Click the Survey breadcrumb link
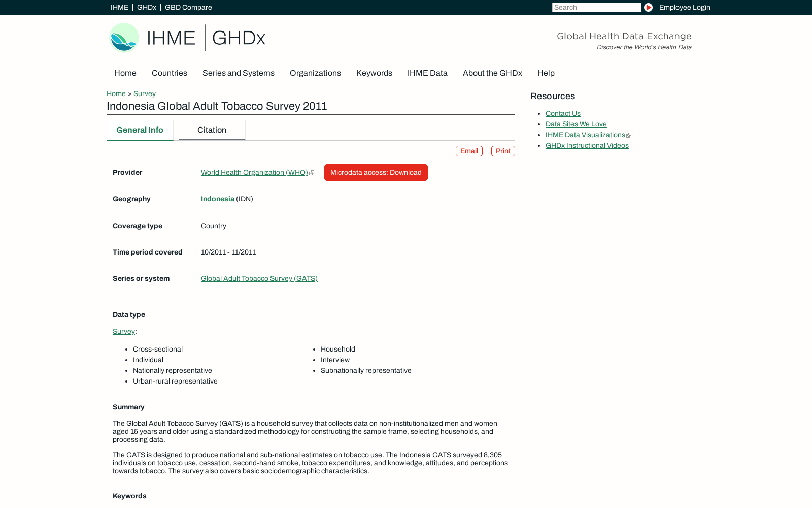 click(x=145, y=94)
